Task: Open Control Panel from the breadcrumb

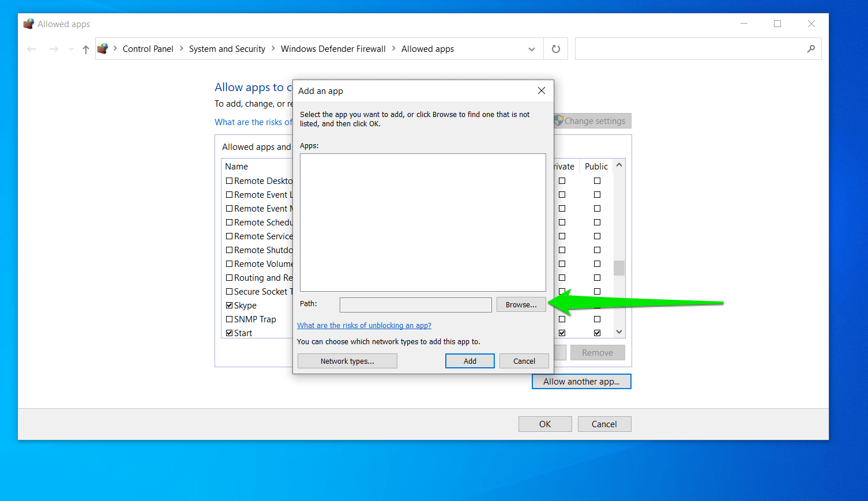Action: click(148, 48)
